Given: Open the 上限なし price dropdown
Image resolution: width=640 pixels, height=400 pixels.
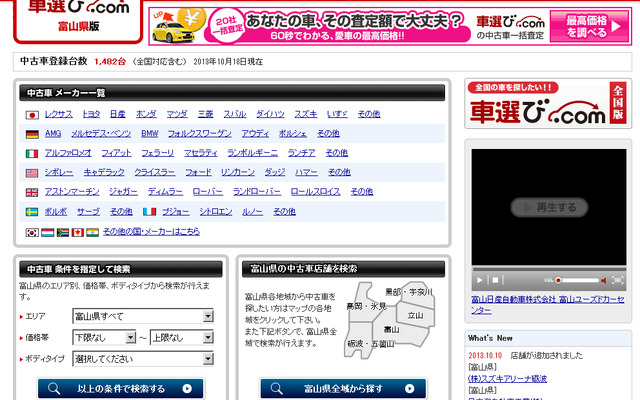Looking at the screenshot, I should click(x=182, y=338).
